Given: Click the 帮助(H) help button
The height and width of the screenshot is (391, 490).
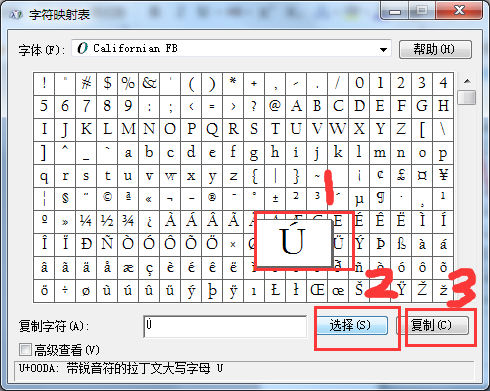Looking at the screenshot, I should point(435,50).
